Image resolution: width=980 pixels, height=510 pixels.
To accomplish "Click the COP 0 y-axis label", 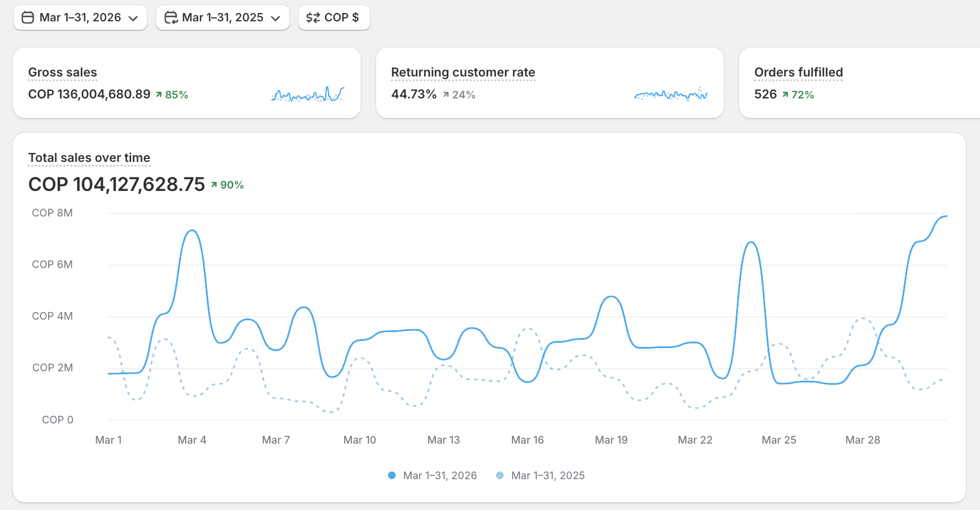I will (58, 420).
